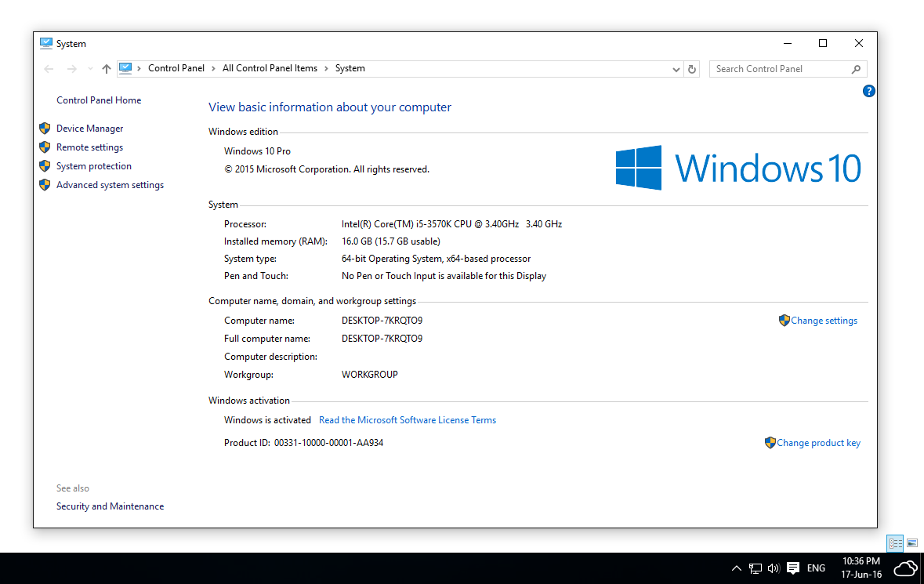Show hidden icons in system tray
Viewport: 924px width, 584px height.
pos(737,568)
